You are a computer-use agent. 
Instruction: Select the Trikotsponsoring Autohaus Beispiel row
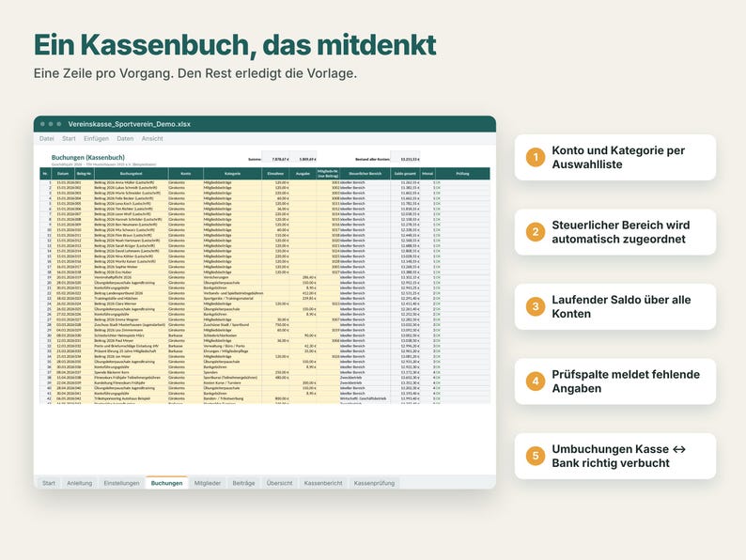pos(265,398)
